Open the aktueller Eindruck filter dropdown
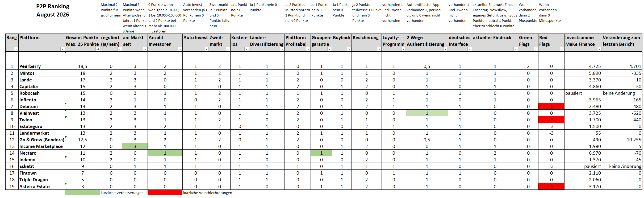The image size is (644, 198). click(x=516, y=49)
